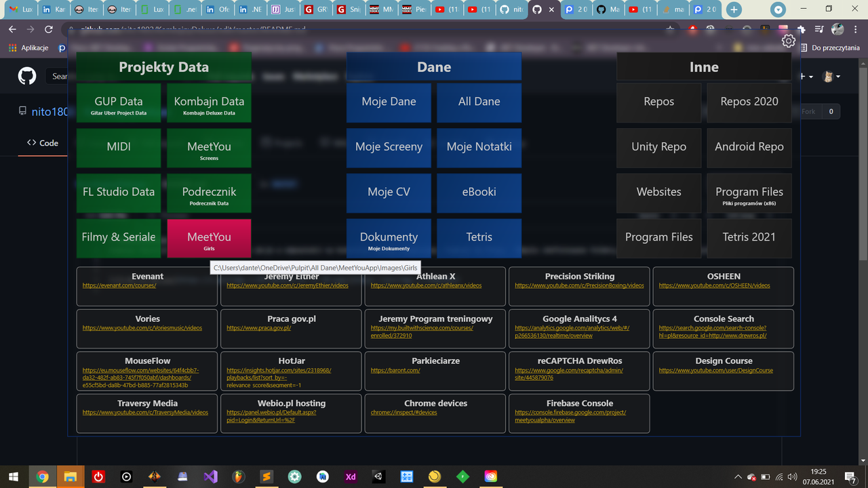Reload the page in Chrome
Image resolution: width=868 pixels, height=488 pixels.
48,29
